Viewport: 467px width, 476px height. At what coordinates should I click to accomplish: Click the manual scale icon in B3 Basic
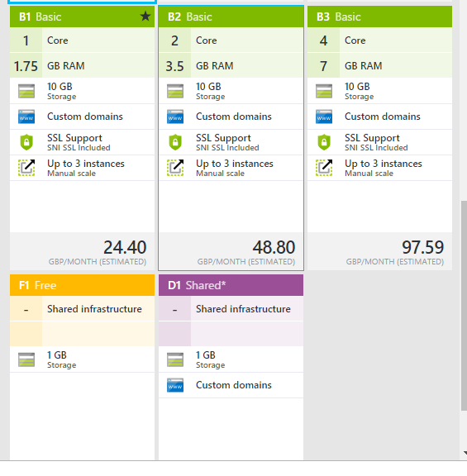click(x=324, y=168)
